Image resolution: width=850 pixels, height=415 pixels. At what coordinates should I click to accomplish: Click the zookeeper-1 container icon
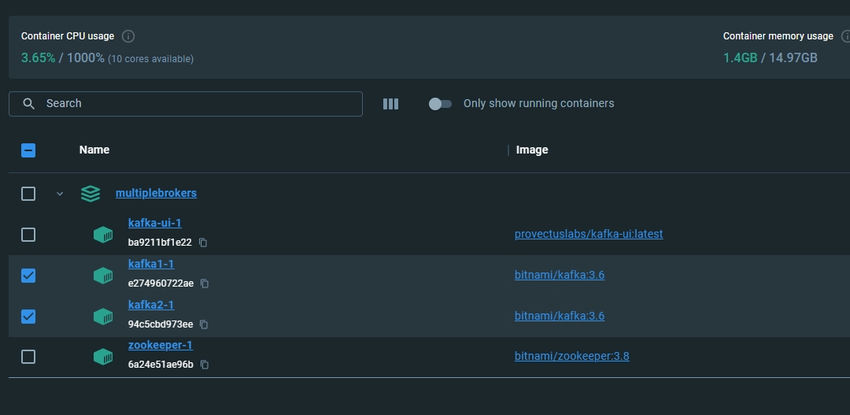[103, 356]
